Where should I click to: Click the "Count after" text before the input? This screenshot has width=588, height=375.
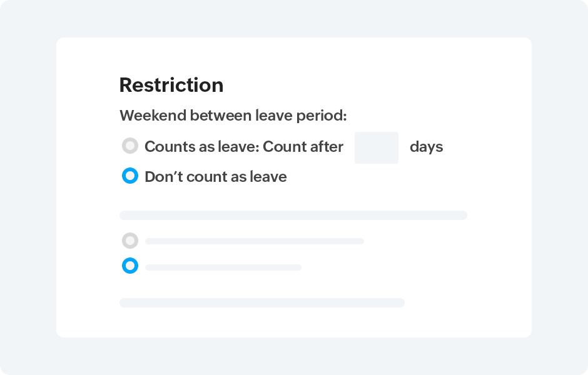coord(303,147)
